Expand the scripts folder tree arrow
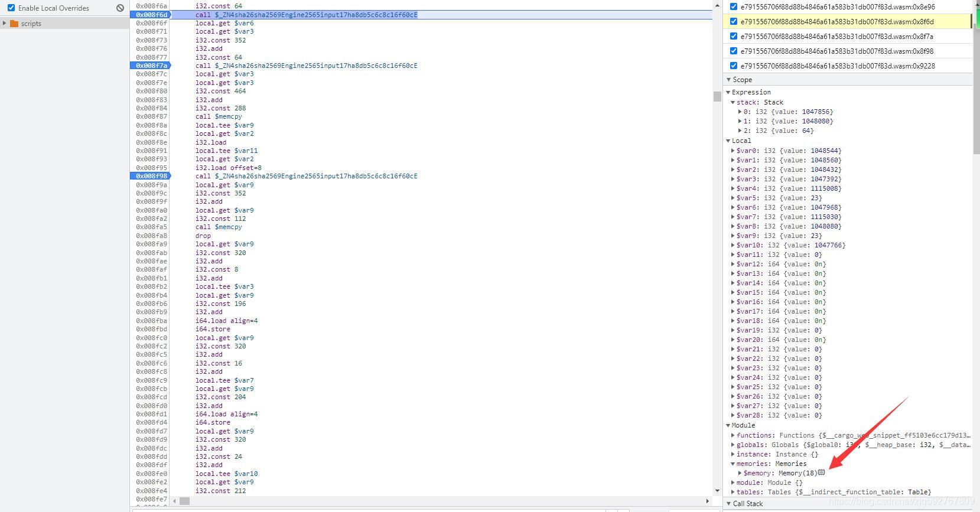The image size is (980, 512). coord(5,24)
